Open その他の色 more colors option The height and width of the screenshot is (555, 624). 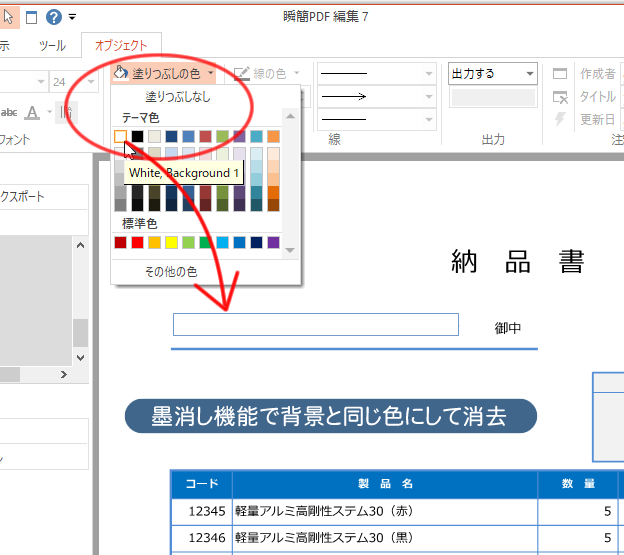tap(171, 272)
